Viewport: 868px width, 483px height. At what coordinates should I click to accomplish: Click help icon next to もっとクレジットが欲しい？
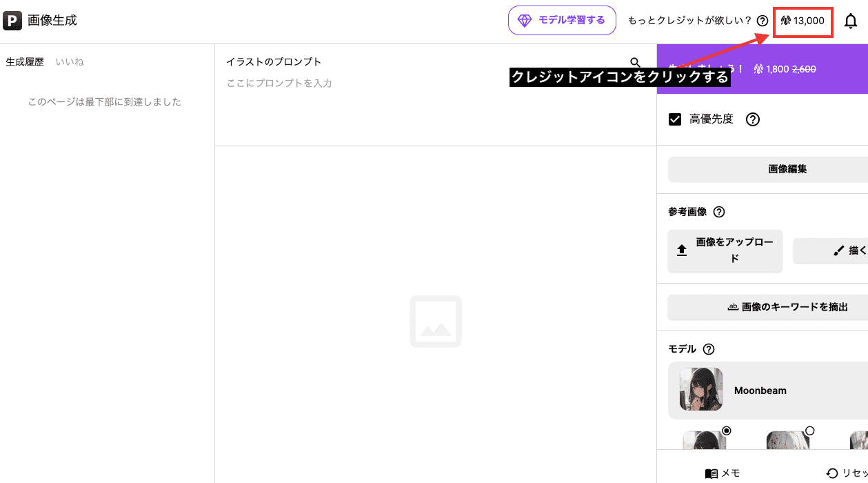coord(762,21)
